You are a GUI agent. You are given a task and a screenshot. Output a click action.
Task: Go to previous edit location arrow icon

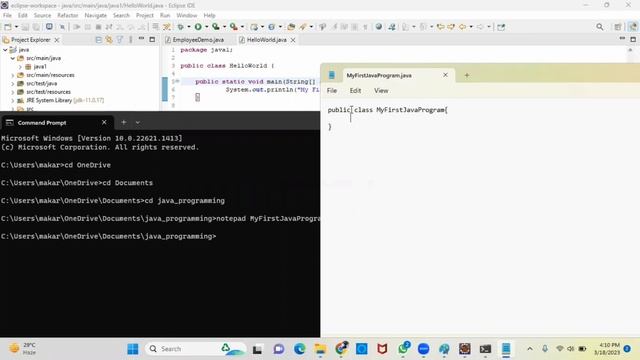click(440, 27)
